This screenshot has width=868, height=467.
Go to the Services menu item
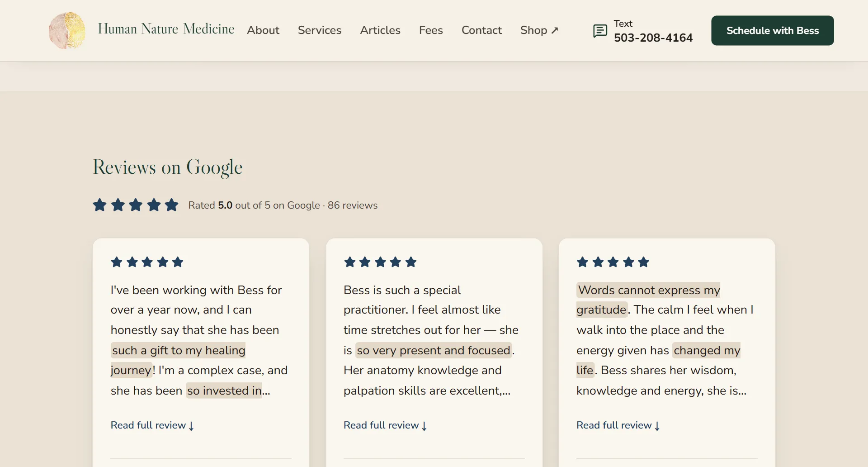pyautogui.click(x=320, y=30)
